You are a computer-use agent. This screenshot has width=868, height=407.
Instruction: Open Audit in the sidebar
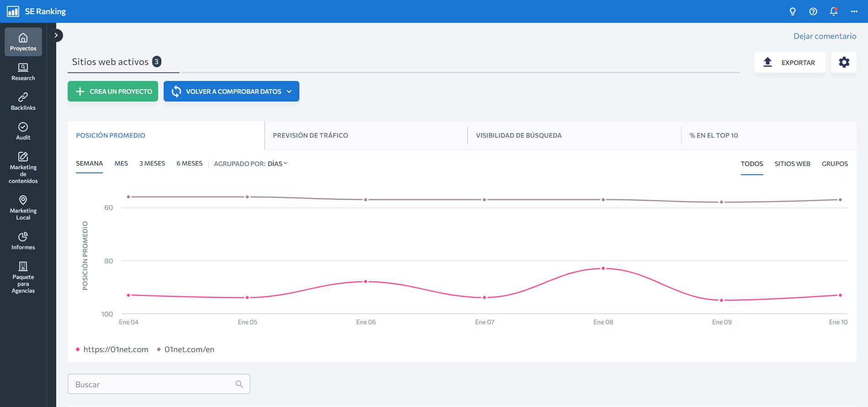coord(23,131)
